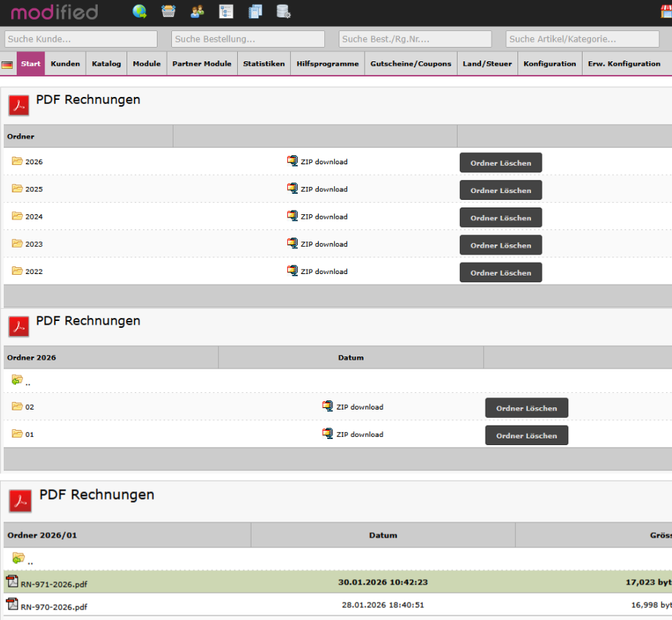Click the Suche Kunde search field
This screenshot has width=672, height=620.
click(x=81, y=39)
